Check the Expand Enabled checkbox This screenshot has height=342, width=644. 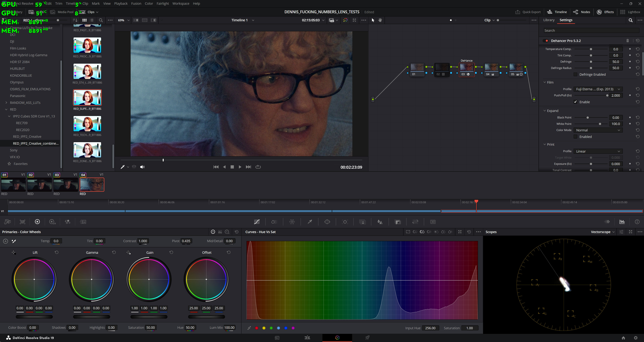576,137
